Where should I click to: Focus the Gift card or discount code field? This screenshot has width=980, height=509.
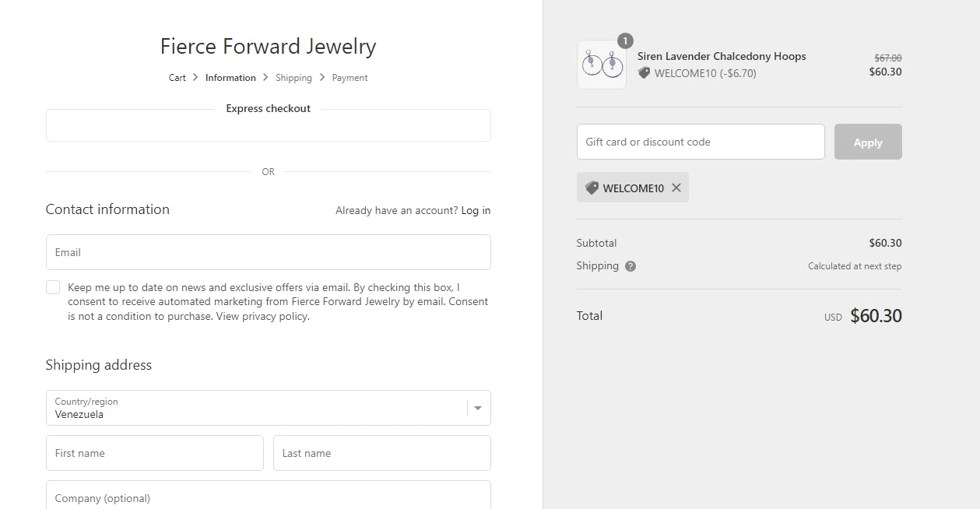pos(701,142)
